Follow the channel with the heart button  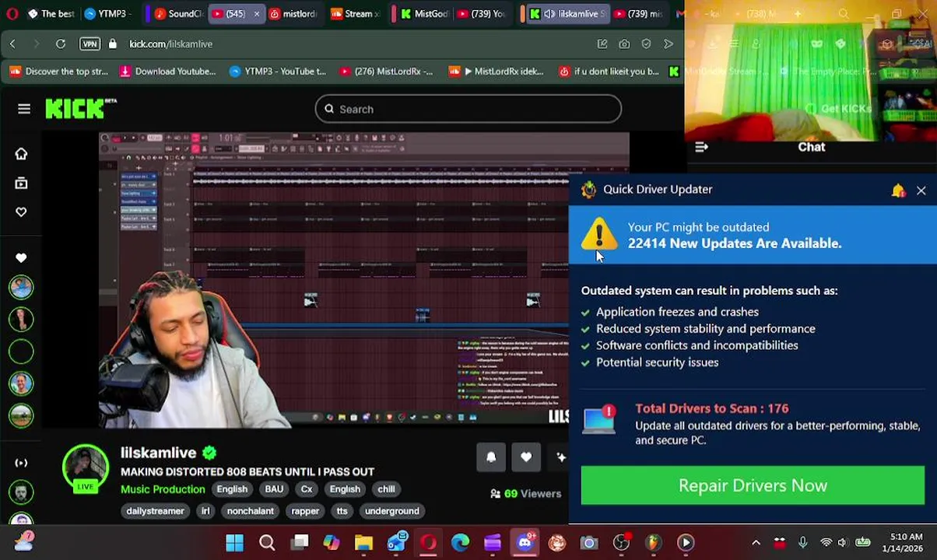[526, 457]
